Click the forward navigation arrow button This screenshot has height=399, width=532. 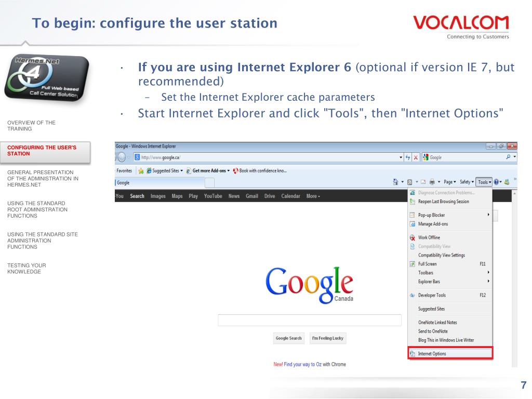pyautogui.click(x=122, y=157)
